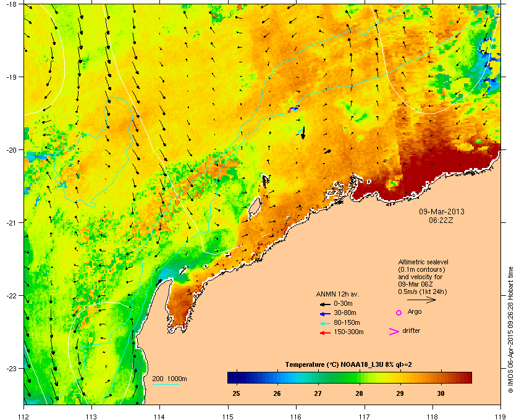
Task: Click the '0.5m/s (1kt 24h)' scale text
Action: [x=423, y=292]
